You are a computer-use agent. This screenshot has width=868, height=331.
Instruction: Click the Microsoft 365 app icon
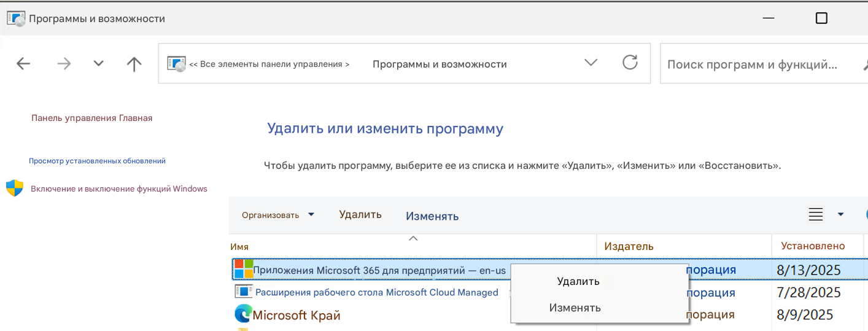[x=244, y=269]
